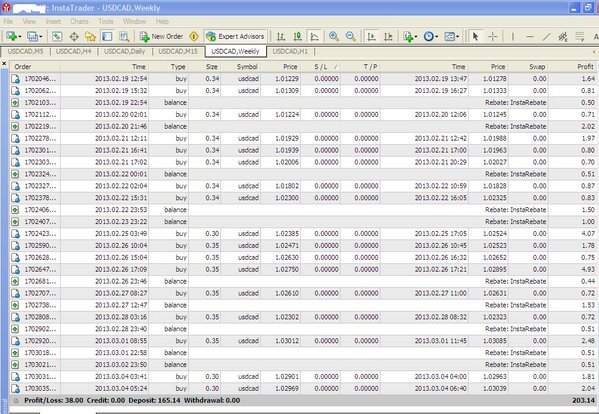
Task: Select the vertical line tool
Action: click(513, 36)
